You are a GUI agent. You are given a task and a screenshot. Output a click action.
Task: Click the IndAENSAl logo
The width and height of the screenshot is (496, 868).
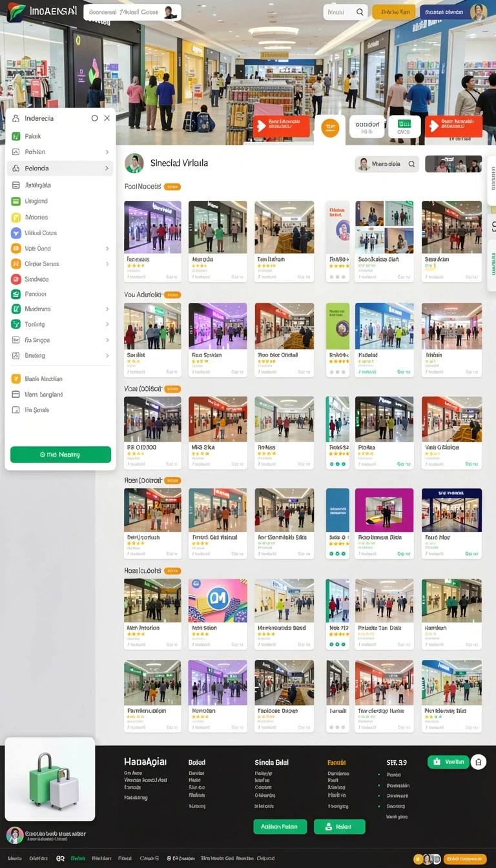pos(41,11)
